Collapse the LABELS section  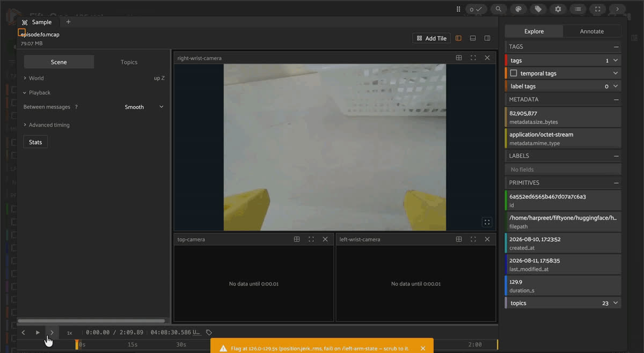click(x=616, y=156)
